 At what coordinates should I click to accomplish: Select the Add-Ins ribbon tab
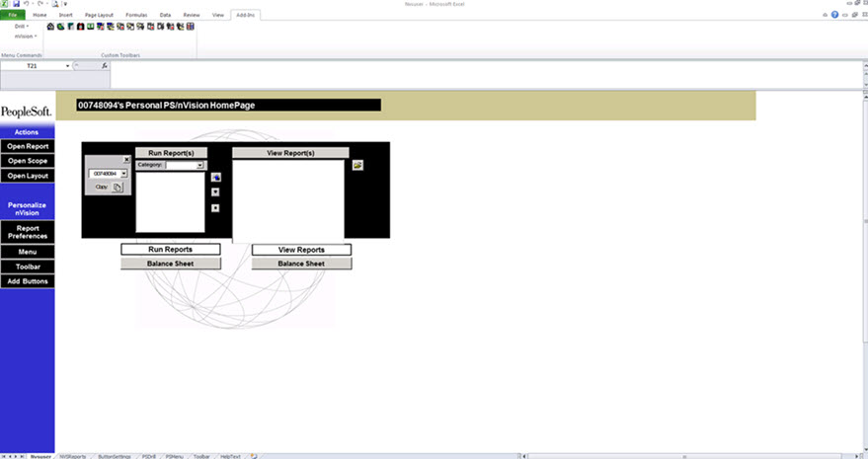click(245, 15)
